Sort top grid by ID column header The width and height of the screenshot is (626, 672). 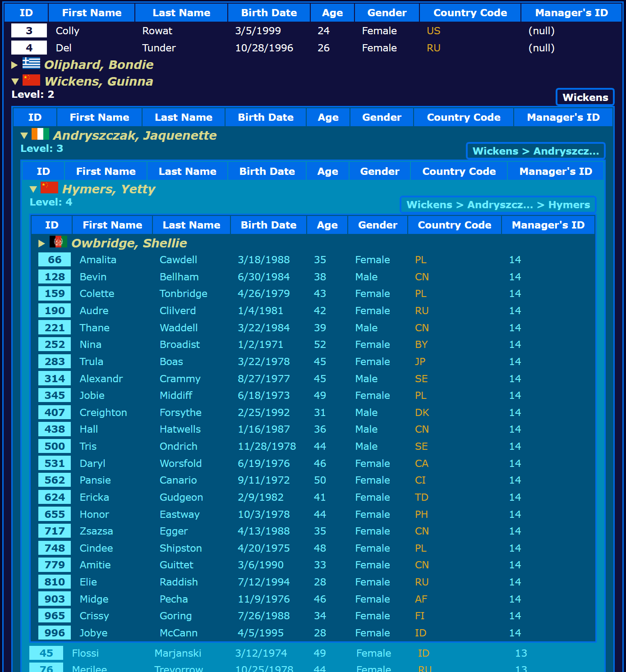tap(26, 13)
